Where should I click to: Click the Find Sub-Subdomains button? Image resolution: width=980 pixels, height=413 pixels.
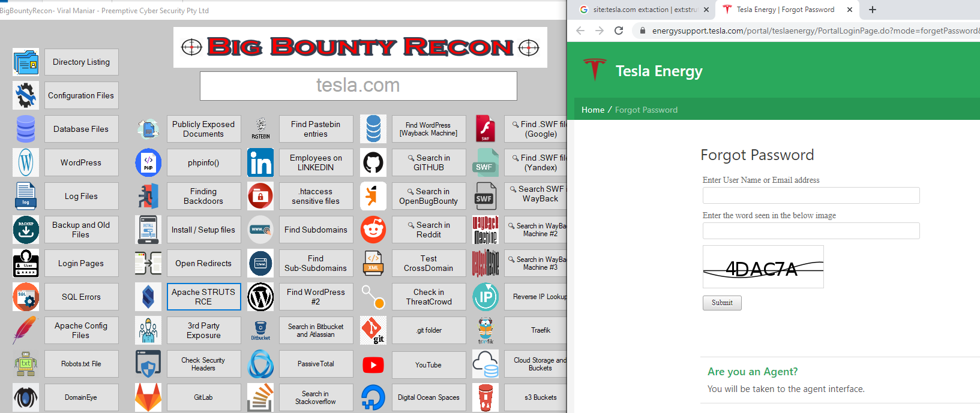point(316,263)
